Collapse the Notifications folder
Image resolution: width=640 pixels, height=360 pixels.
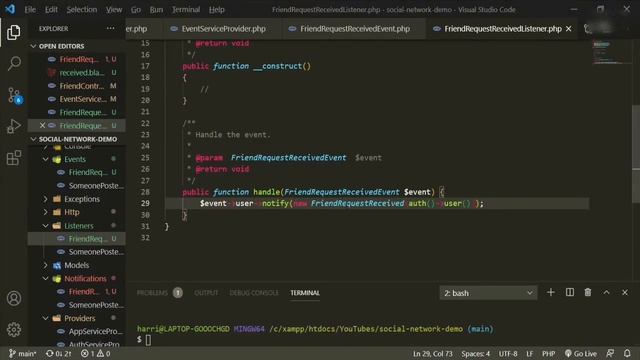(x=45, y=278)
